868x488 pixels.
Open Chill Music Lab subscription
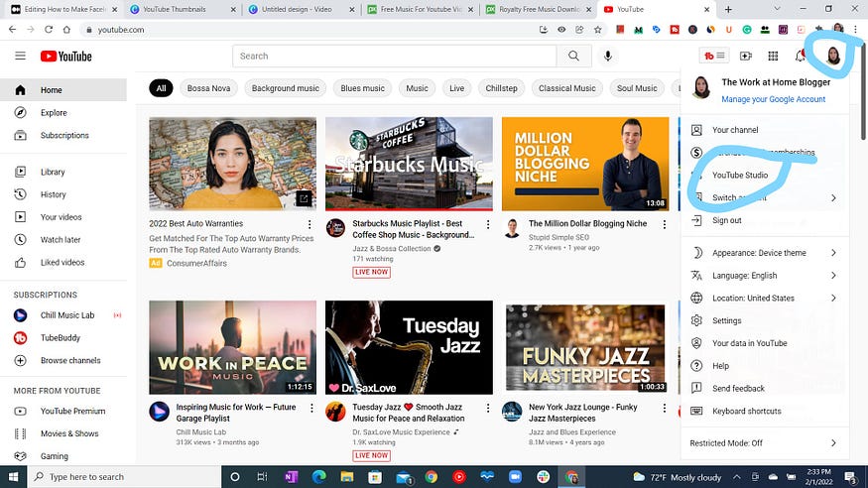(x=63, y=315)
